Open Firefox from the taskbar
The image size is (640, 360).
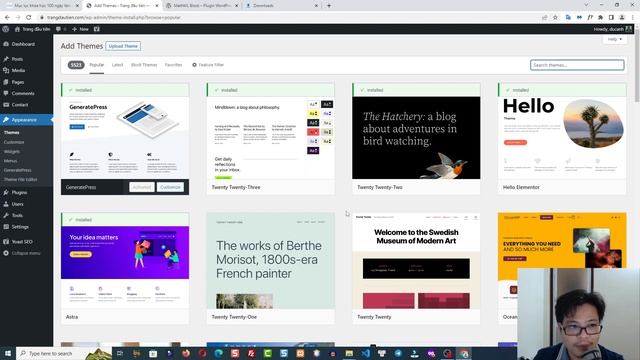point(186,353)
